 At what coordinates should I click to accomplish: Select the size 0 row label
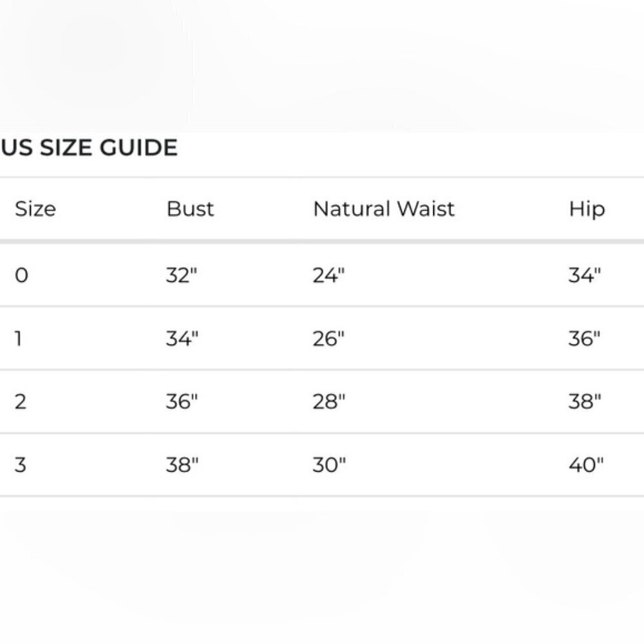click(21, 276)
